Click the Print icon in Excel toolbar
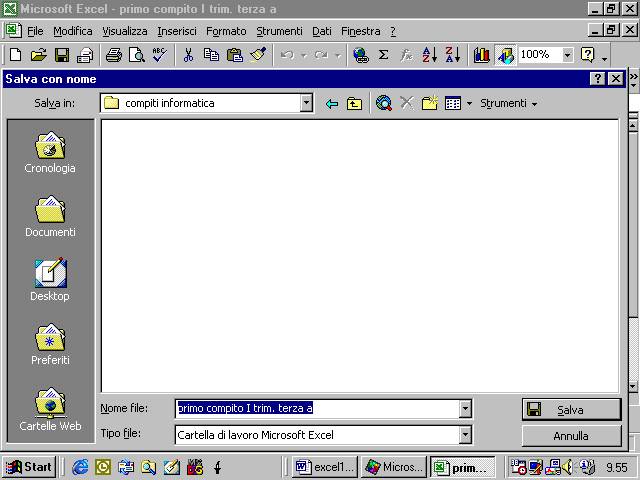640x480 pixels. pos(113,54)
